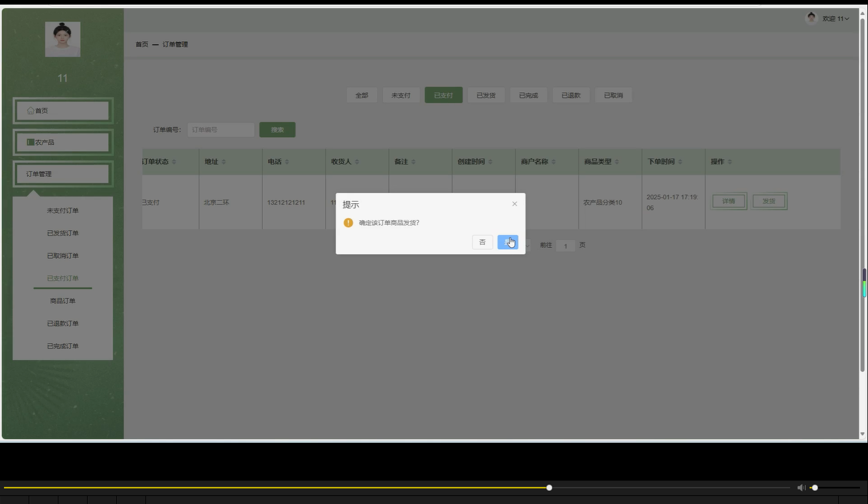Open 已发货订单 in the sidebar submenu
Viewport: 868px width, 504px height.
coord(63,233)
